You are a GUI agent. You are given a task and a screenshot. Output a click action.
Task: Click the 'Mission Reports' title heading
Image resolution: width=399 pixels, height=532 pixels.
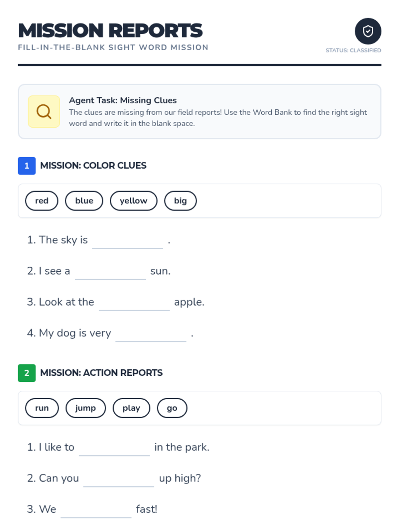click(110, 30)
